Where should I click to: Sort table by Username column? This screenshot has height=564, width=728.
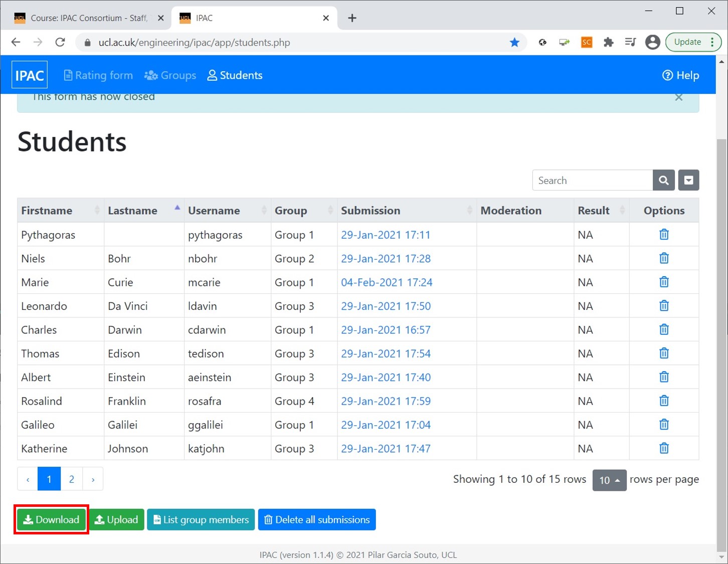pos(227,211)
